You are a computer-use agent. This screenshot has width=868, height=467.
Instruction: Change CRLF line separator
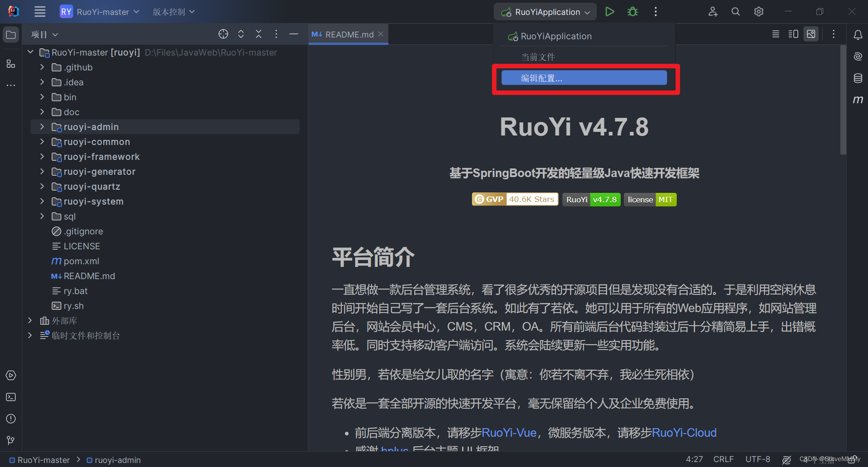pyautogui.click(x=723, y=459)
